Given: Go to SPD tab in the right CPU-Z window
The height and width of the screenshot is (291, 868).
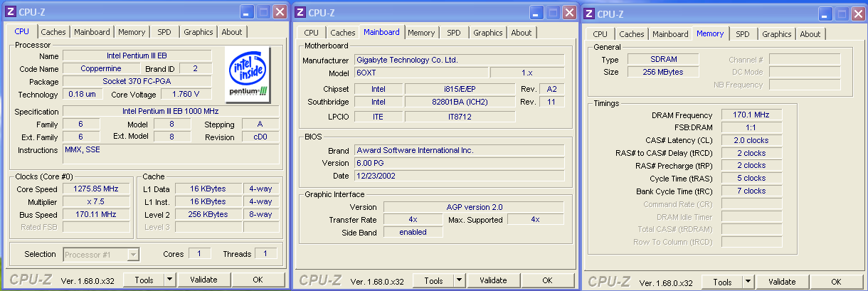Looking at the screenshot, I should point(743,34).
